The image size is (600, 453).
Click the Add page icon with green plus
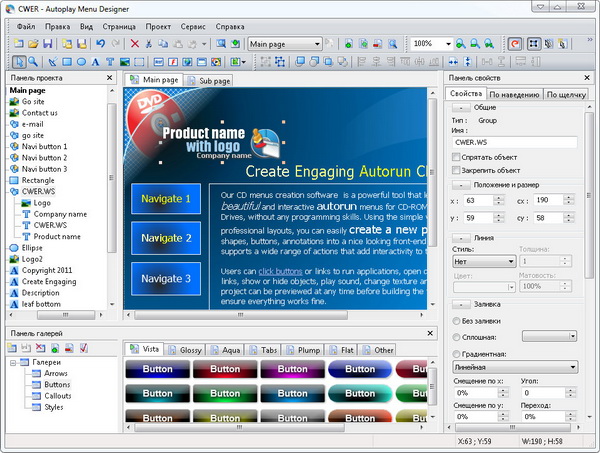(x=349, y=44)
